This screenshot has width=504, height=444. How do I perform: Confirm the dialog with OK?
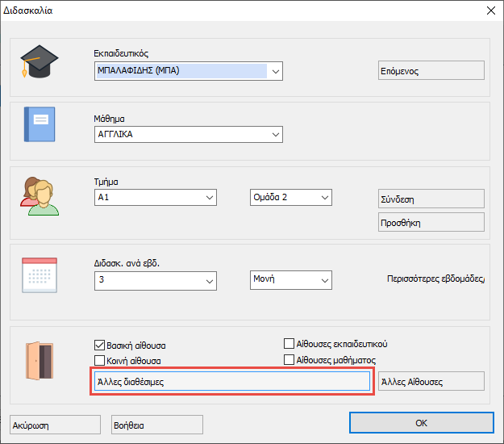point(420,423)
